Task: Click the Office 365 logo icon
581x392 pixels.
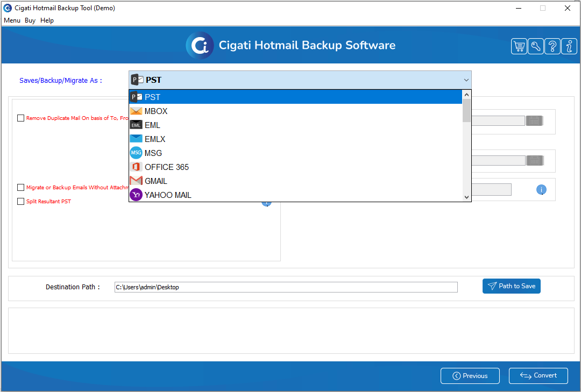Action: 136,167
